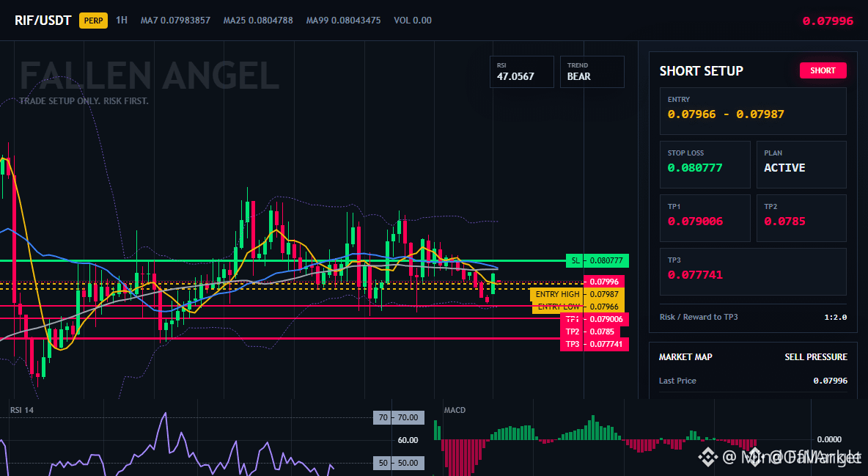Click the MA25 0.0804788 indicator value

(x=258, y=21)
